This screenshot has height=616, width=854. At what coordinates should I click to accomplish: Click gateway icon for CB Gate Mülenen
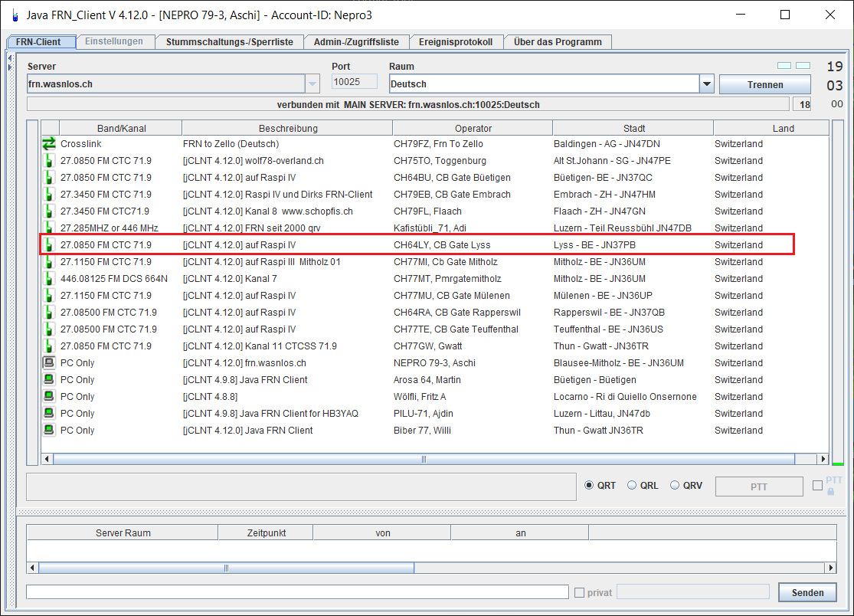click(49, 296)
